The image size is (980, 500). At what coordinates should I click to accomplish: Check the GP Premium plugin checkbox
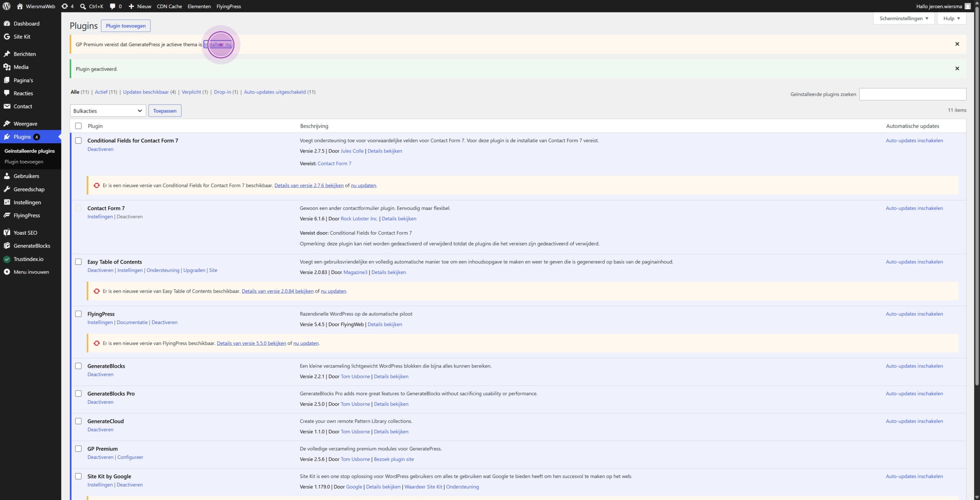tap(78, 449)
